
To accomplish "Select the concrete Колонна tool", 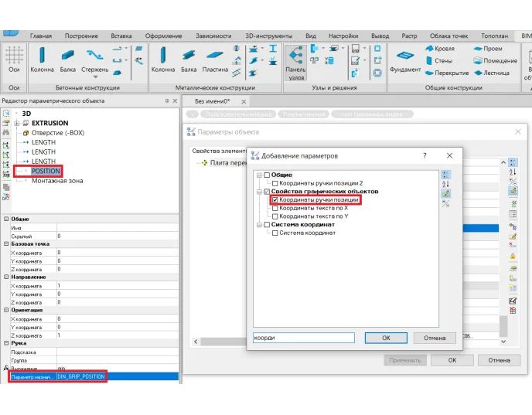I will [x=42, y=60].
